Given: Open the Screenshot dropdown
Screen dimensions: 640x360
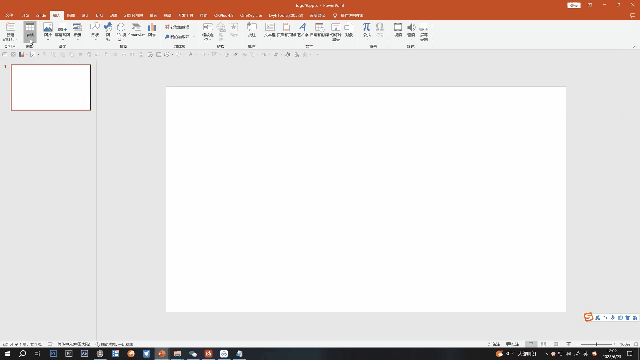Looking at the screenshot, I should [62, 32].
